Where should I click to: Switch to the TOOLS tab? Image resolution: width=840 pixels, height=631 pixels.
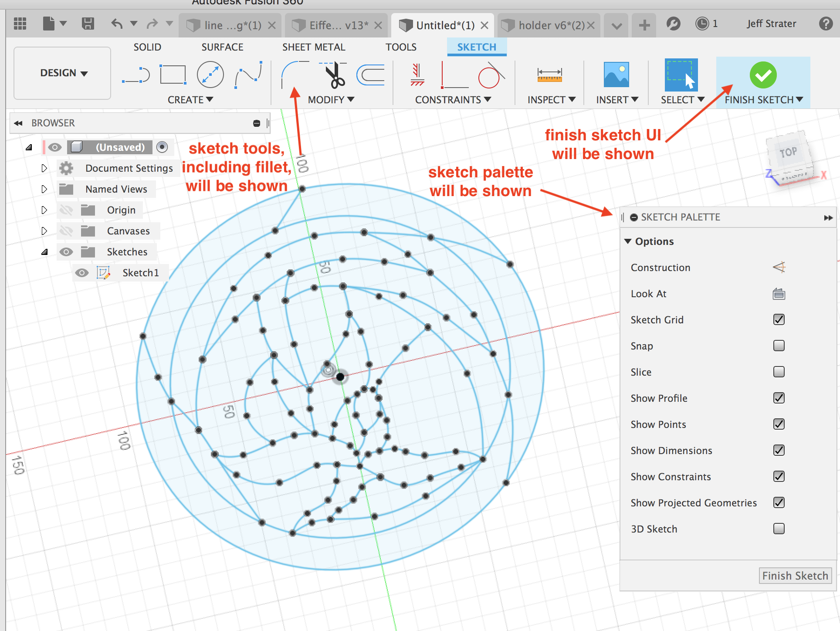(401, 47)
